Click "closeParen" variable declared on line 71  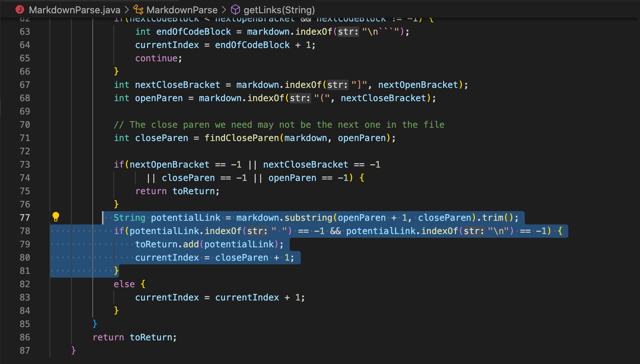point(162,138)
